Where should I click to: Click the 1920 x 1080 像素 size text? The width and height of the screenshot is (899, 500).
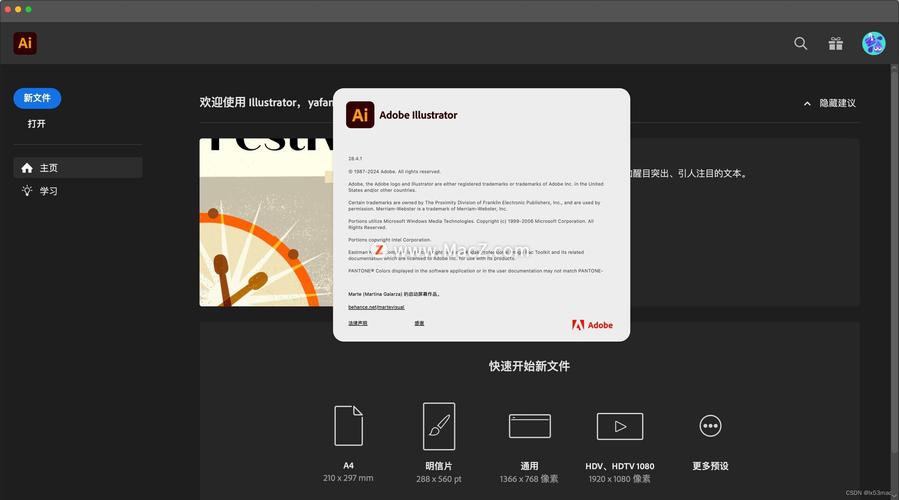620,479
